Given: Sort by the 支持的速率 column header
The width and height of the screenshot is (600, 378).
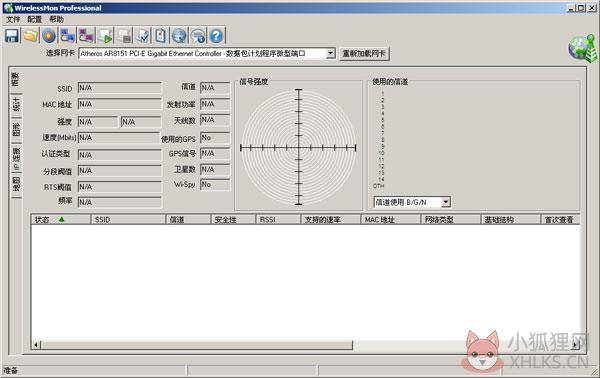Looking at the screenshot, I should click(331, 220).
